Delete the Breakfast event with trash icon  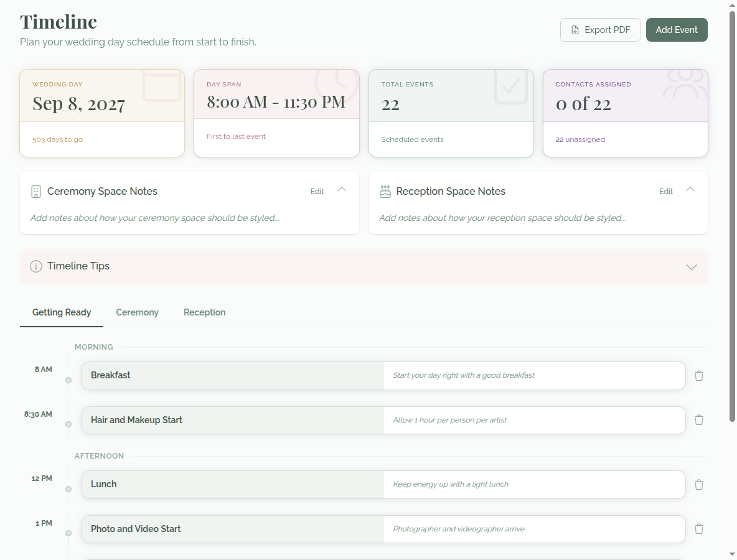click(699, 376)
